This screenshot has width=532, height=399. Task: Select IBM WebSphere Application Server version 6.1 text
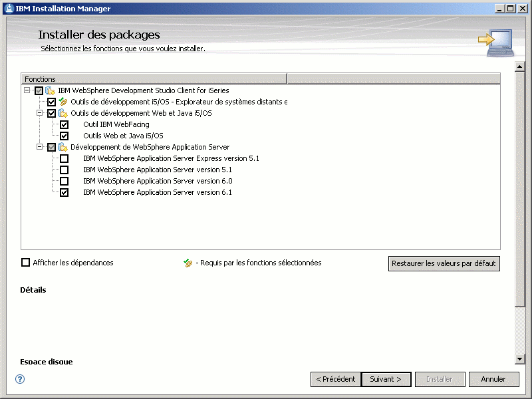coord(158,192)
